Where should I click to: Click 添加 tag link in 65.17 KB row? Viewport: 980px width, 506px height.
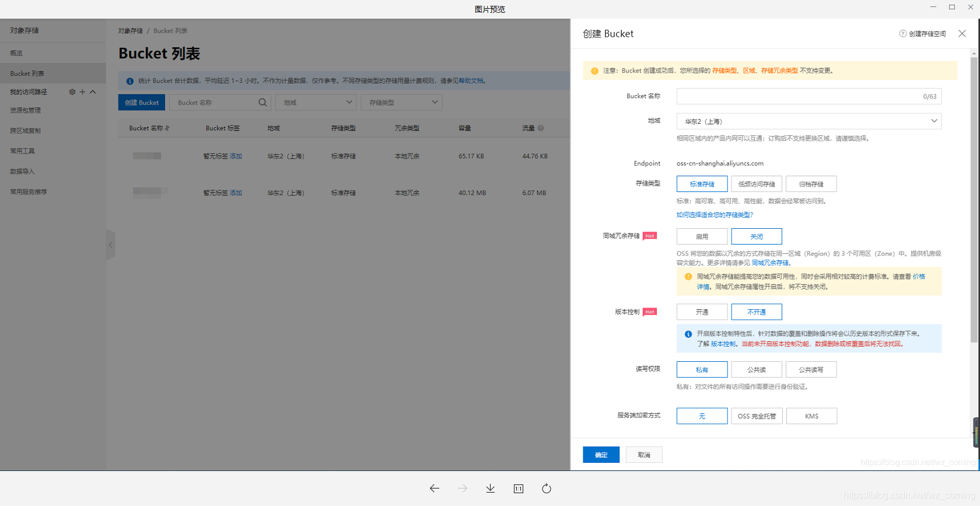[x=236, y=156]
